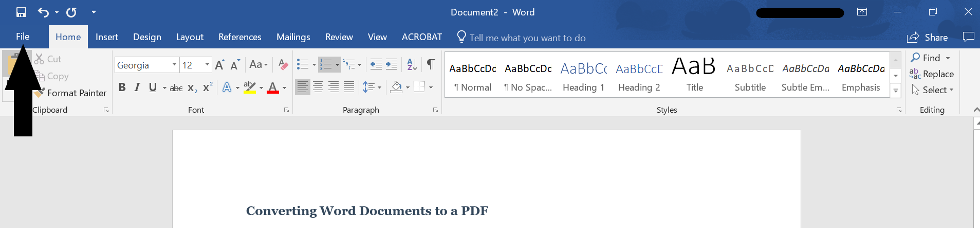980x228 pixels.
Task: Toggle Show/Hide paragraph marks
Action: 431,64
